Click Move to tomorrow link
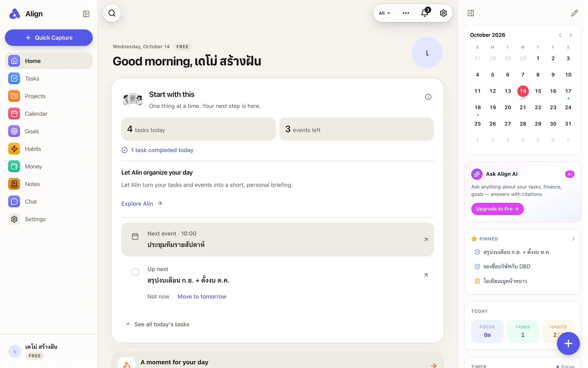 202,296
